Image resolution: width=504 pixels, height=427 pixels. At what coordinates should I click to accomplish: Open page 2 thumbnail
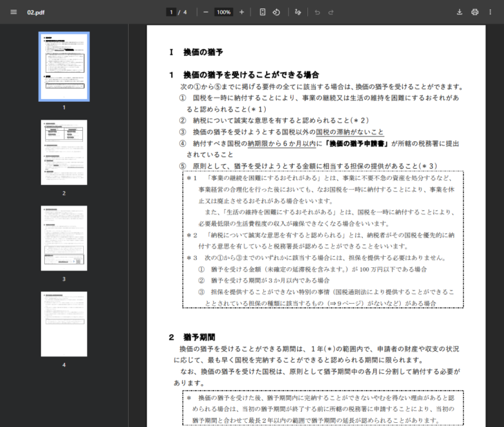(64, 152)
